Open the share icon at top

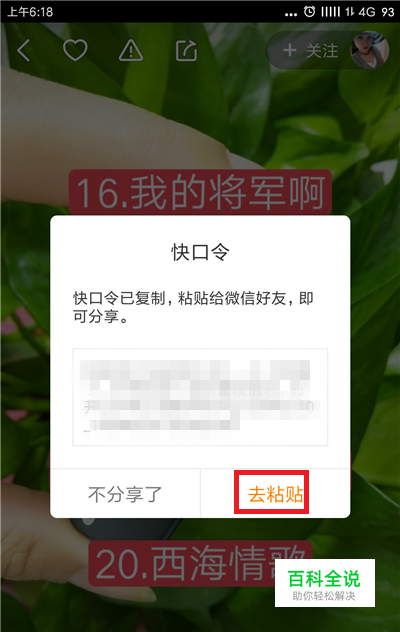pyautogui.click(x=187, y=51)
